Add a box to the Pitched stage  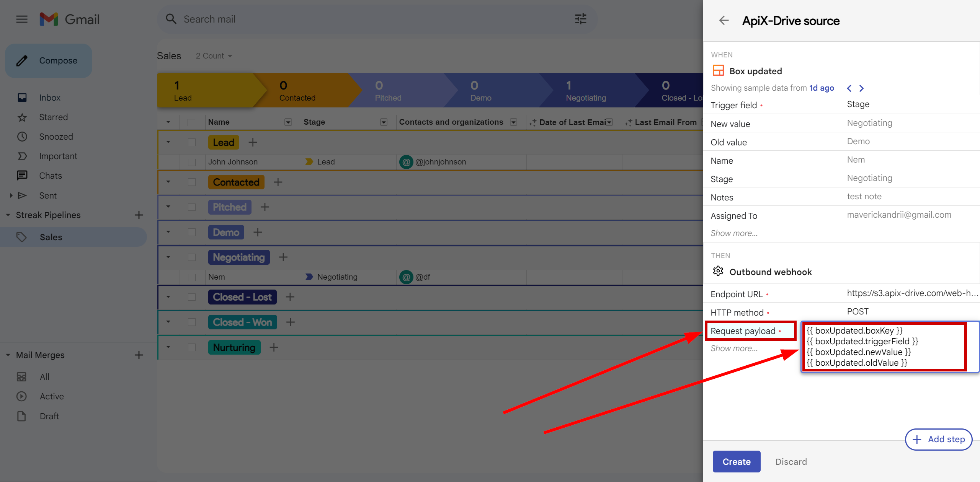[x=265, y=207]
